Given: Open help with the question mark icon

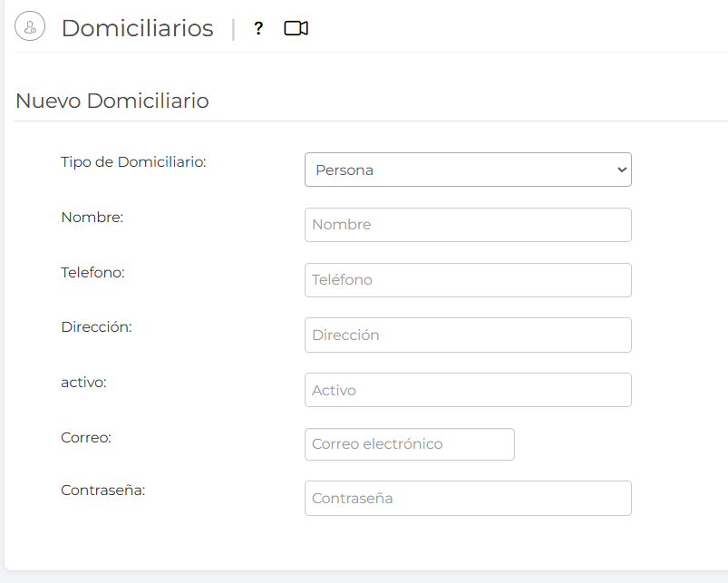Looking at the screenshot, I should coord(258,28).
